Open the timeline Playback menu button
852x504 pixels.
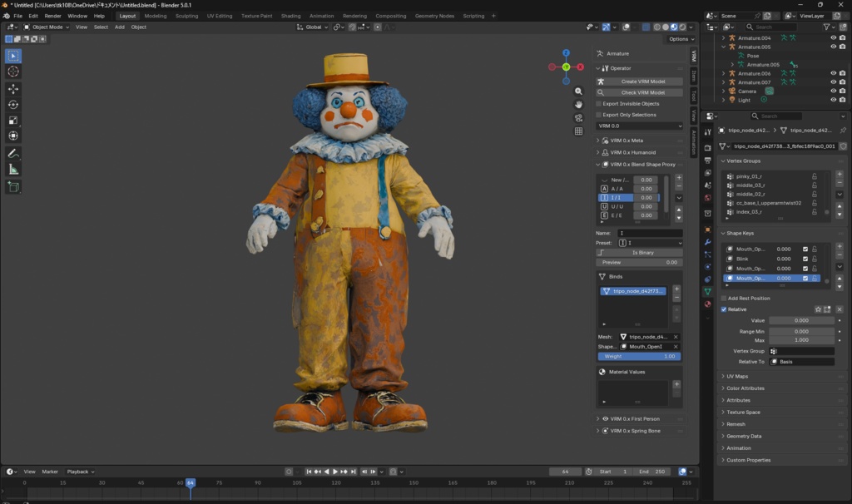tap(81, 472)
